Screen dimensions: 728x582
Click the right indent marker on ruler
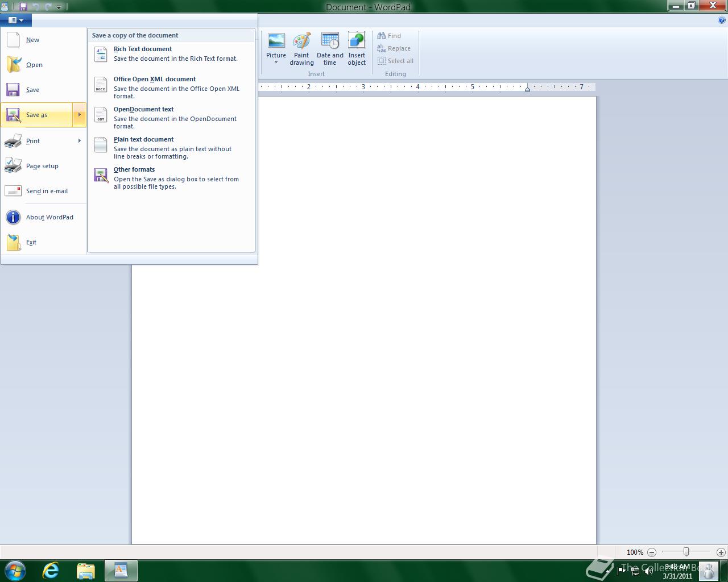[x=527, y=89]
